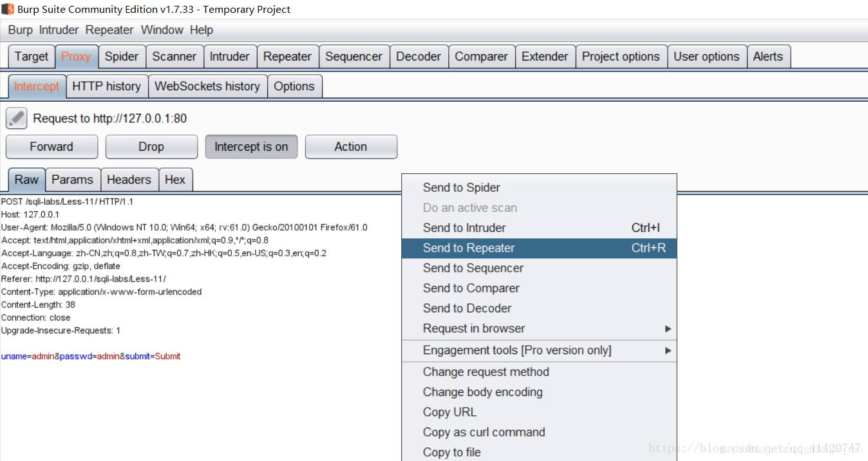Switch to the Hex view tab
The width and height of the screenshot is (868, 461).
pos(175,180)
